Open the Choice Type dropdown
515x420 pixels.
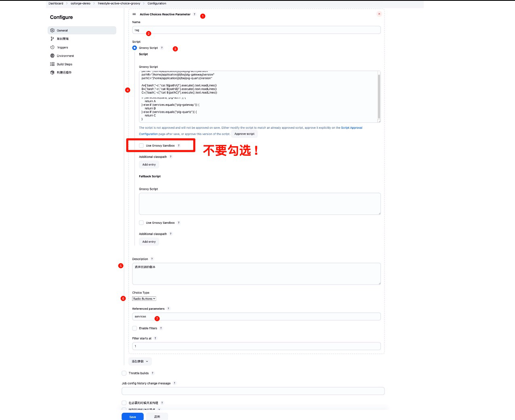coord(144,299)
